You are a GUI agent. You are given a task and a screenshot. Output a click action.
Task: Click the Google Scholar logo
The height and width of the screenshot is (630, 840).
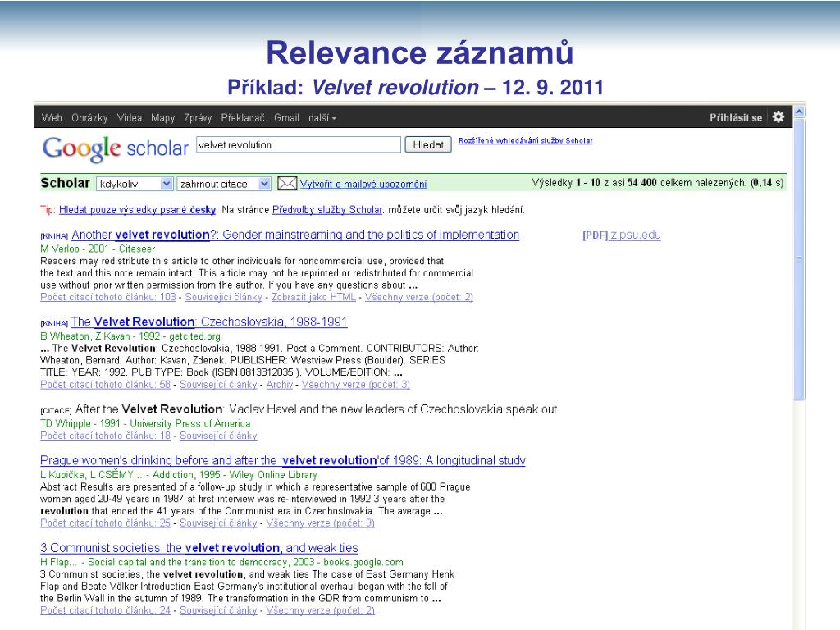(x=115, y=148)
